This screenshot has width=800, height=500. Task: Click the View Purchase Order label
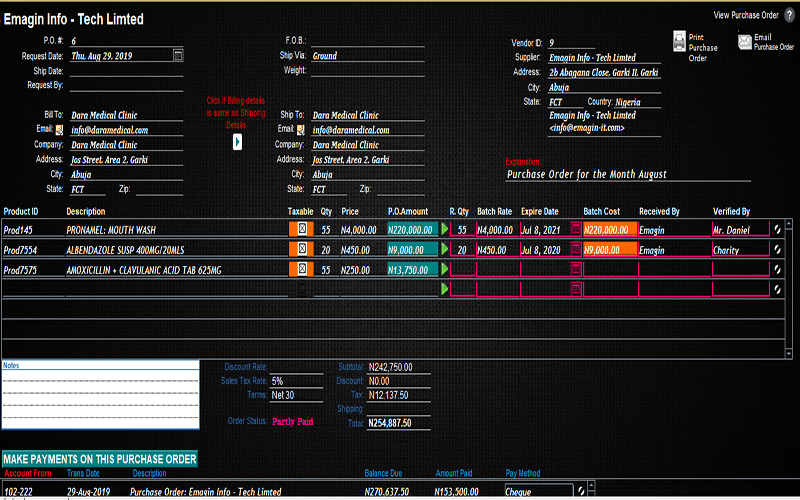point(745,15)
